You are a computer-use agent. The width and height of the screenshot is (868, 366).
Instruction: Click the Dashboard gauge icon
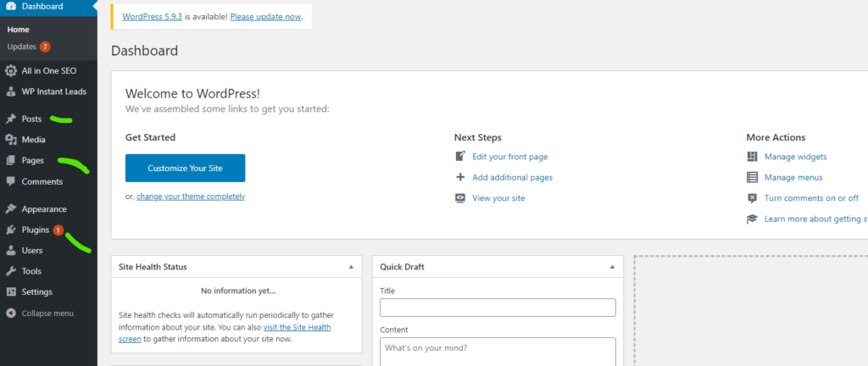10,7
